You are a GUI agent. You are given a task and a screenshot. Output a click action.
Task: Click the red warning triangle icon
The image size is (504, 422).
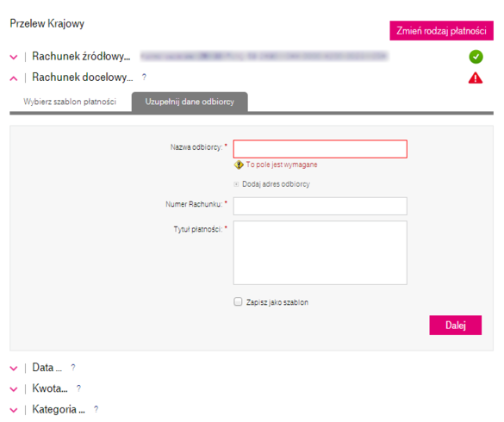pyautogui.click(x=476, y=78)
